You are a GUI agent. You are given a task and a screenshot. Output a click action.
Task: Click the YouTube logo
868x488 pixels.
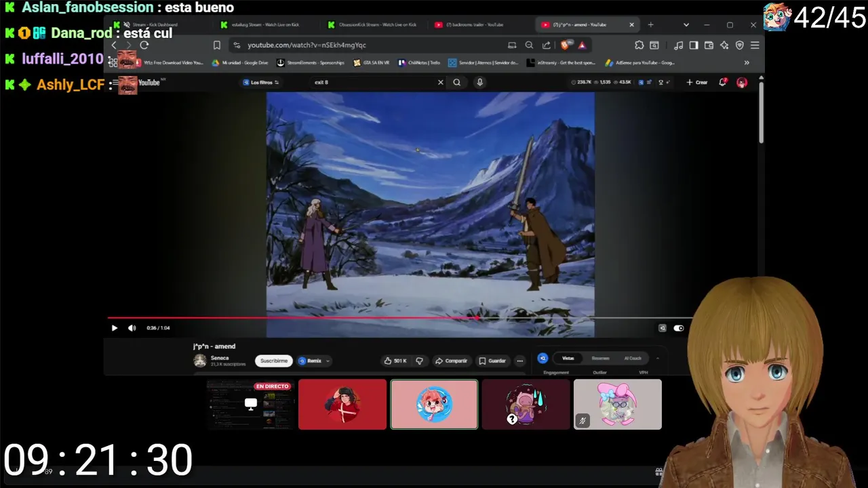click(x=149, y=83)
